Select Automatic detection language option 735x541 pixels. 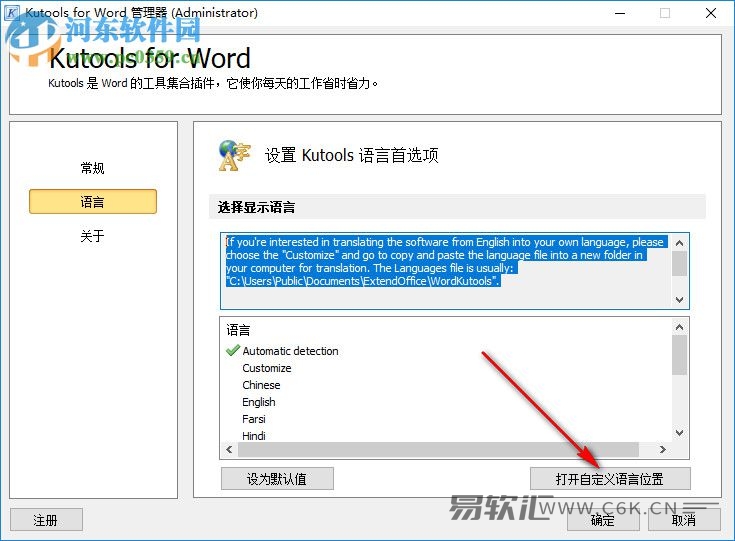(x=291, y=351)
